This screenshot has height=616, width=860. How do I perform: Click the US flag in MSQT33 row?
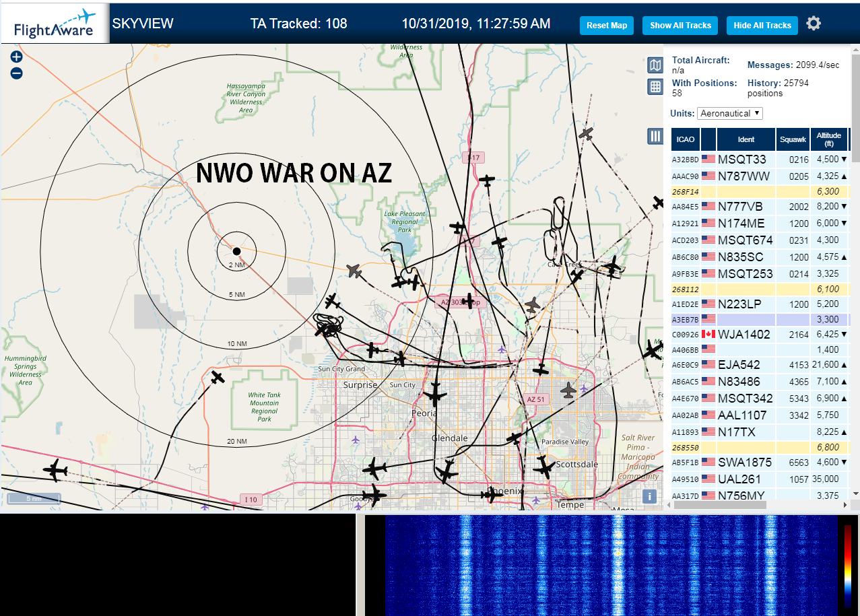click(x=708, y=160)
